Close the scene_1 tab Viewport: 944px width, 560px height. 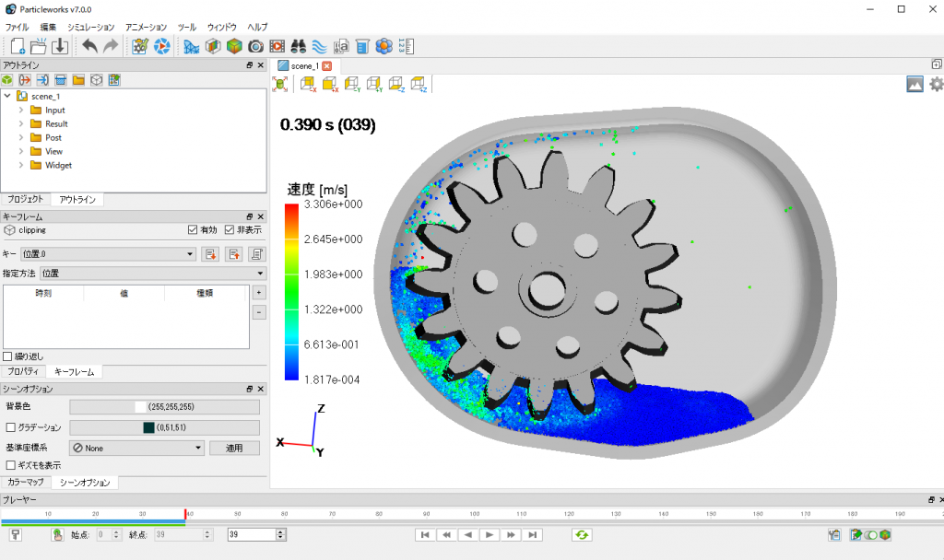pyautogui.click(x=327, y=66)
